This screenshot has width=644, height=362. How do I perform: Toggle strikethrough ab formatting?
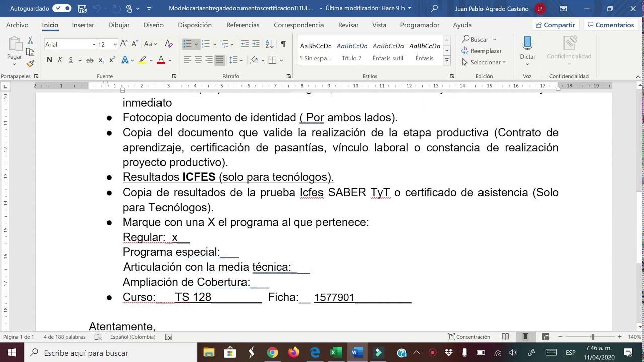[x=90, y=60]
